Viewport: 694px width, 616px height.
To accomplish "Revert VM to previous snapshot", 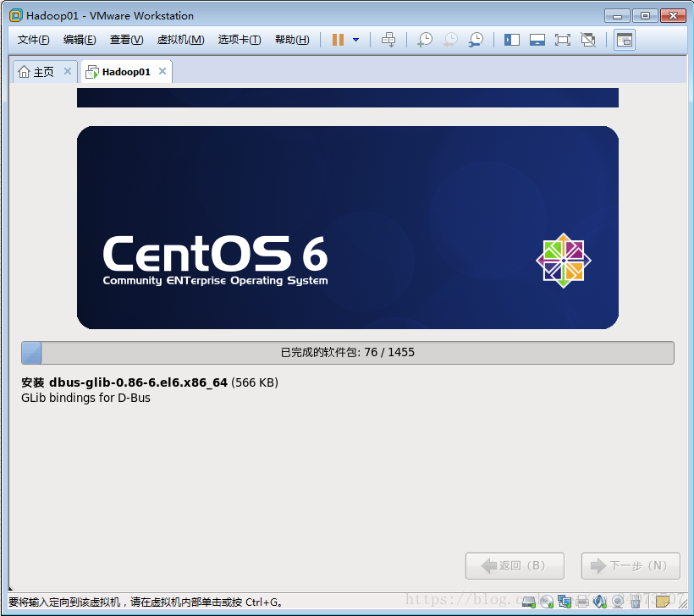I will 450,40.
